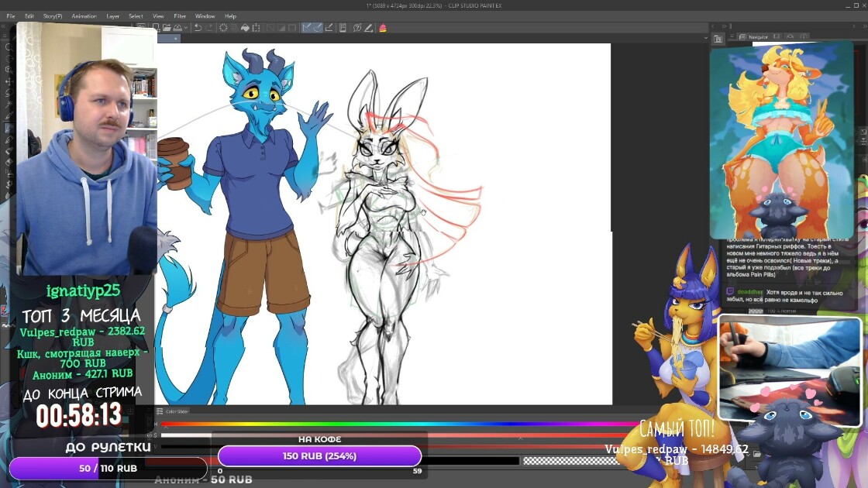Select the highlighted Pen tool
The image size is (868, 488).
click(x=9, y=127)
